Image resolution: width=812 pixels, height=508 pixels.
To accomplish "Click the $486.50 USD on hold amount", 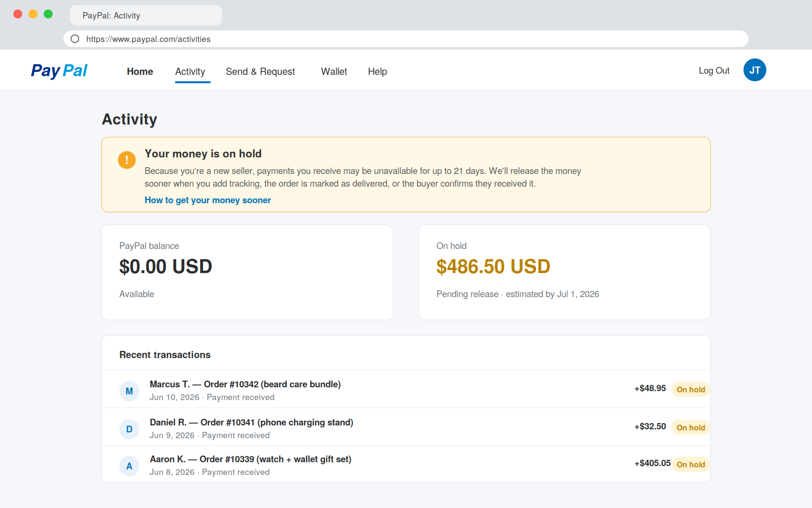I will 493,266.
